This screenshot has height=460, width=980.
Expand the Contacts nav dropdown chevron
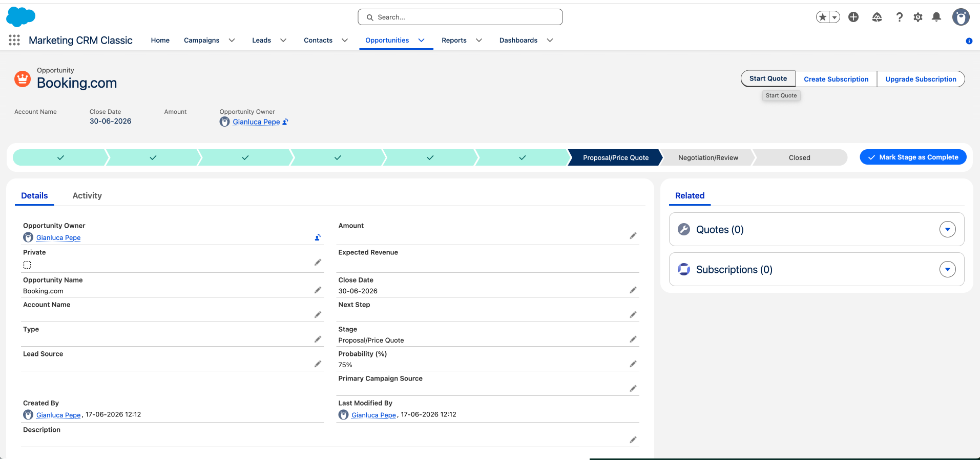[x=345, y=40]
